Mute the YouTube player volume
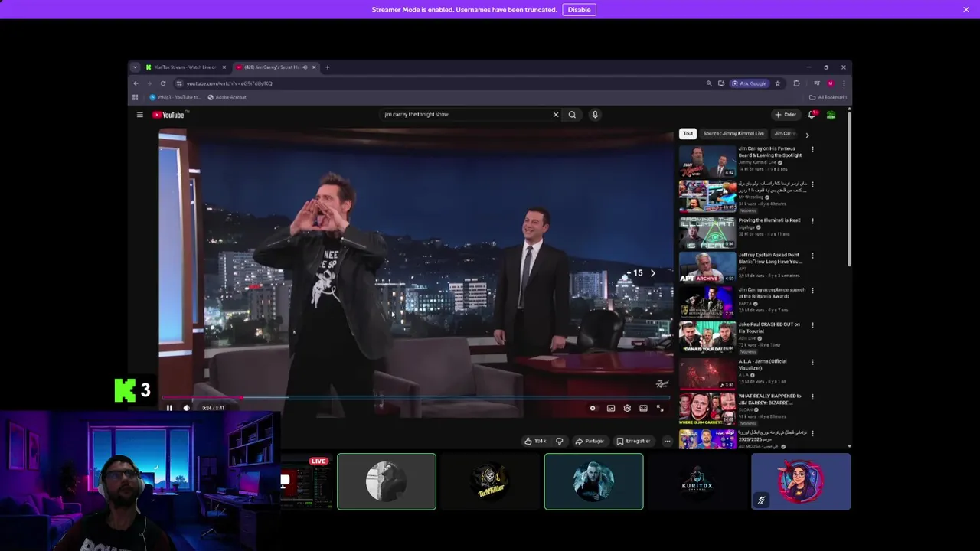980x551 pixels. [186, 408]
